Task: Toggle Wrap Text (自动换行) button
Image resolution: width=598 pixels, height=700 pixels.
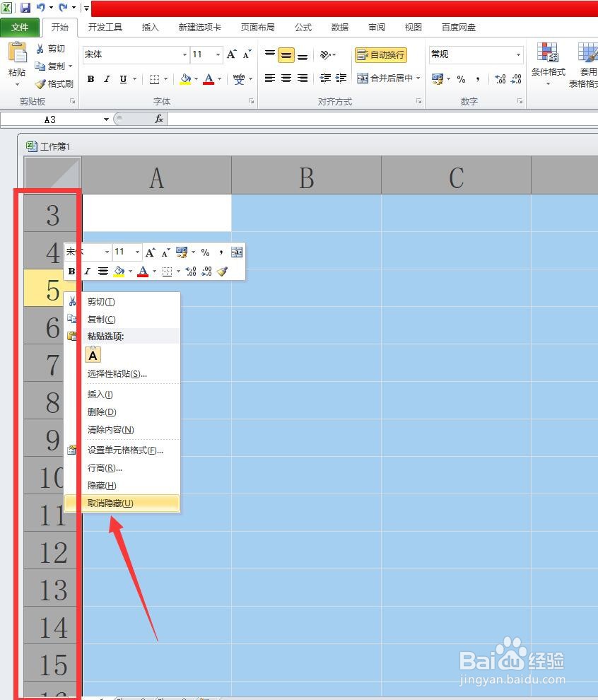Action: tap(381, 55)
